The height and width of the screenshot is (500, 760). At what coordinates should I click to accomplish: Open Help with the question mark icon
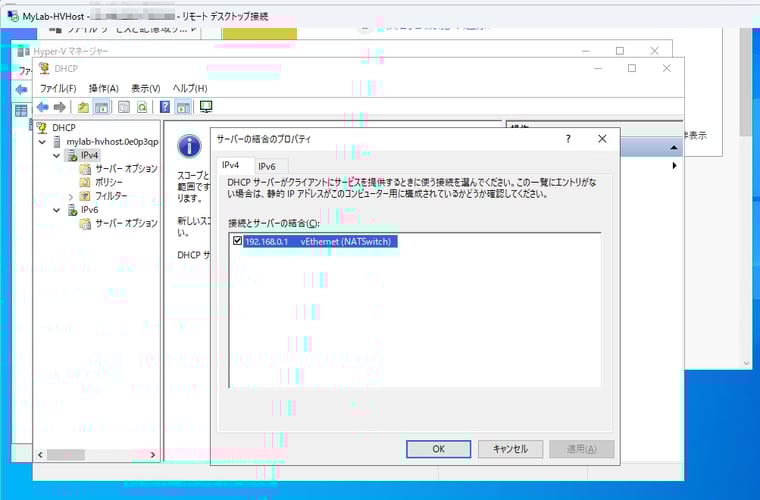165,107
